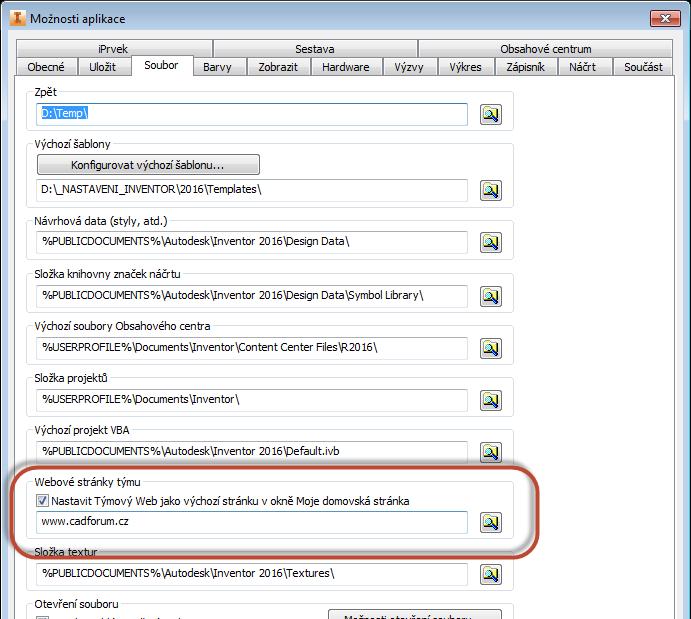The height and width of the screenshot is (619, 691).
Task: Browse for the Výchozí šablony folder
Action: pos(490,190)
